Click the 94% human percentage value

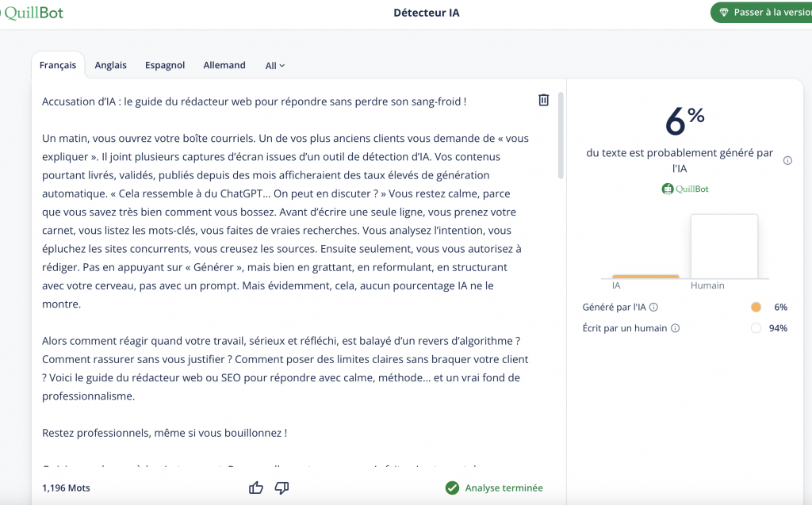click(x=778, y=328)
